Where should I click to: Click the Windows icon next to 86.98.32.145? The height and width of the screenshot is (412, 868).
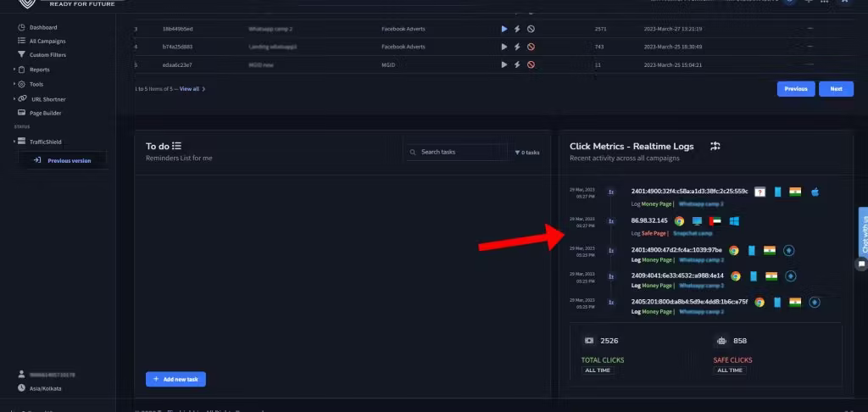coord(734,221)
